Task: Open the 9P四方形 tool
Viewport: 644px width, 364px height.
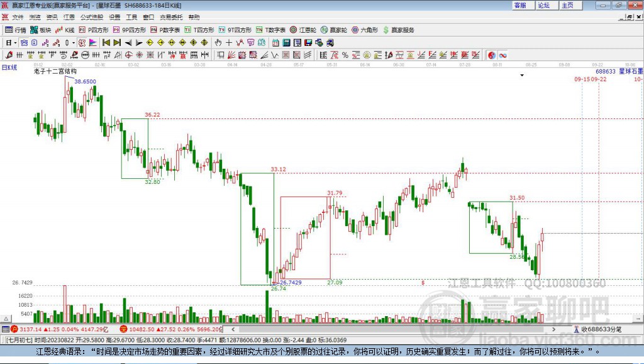Action: coord(130,30)
